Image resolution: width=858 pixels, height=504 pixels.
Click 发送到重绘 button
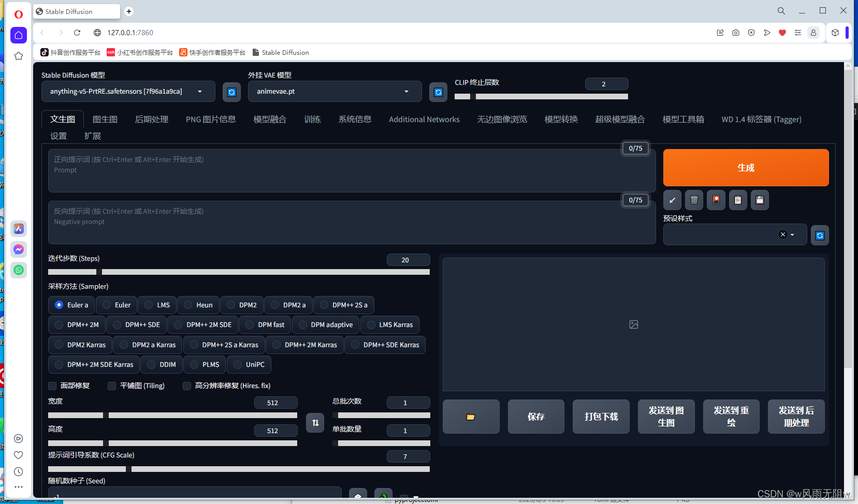pyautogui.click(x=731, y=417)
